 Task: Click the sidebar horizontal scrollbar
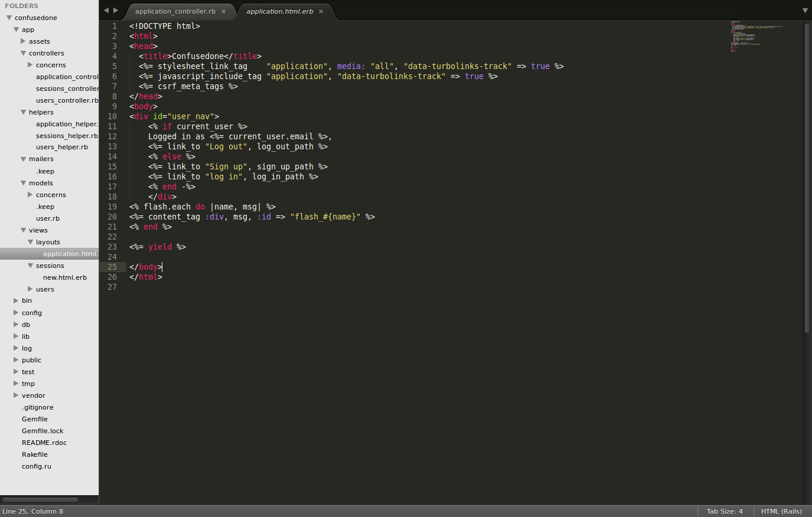coord(40,500)
